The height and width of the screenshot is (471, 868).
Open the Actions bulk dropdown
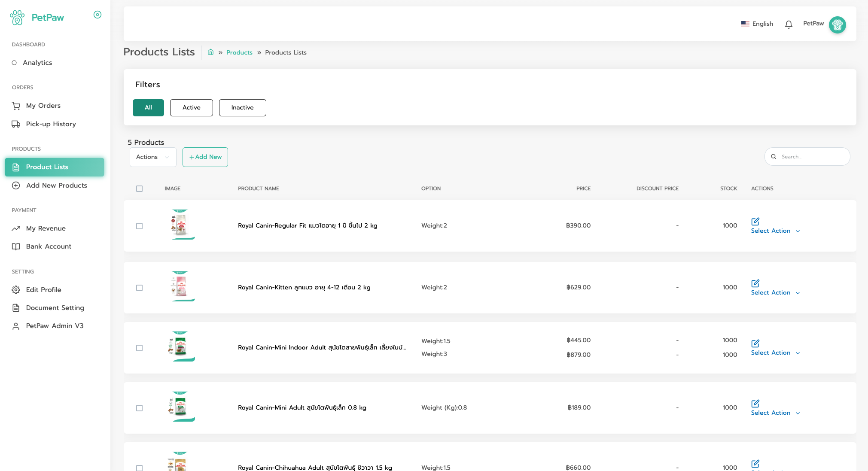pos(153,157)
